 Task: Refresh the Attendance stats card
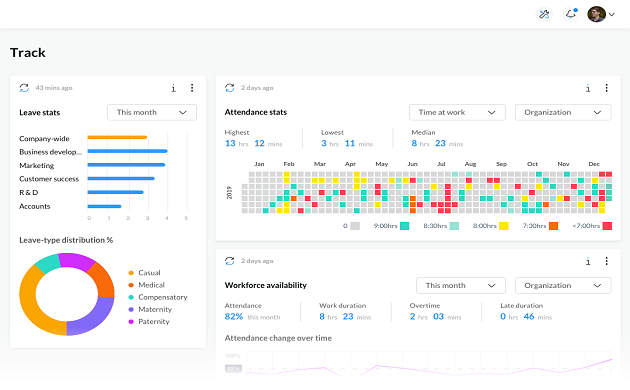(x=229, y=88)
